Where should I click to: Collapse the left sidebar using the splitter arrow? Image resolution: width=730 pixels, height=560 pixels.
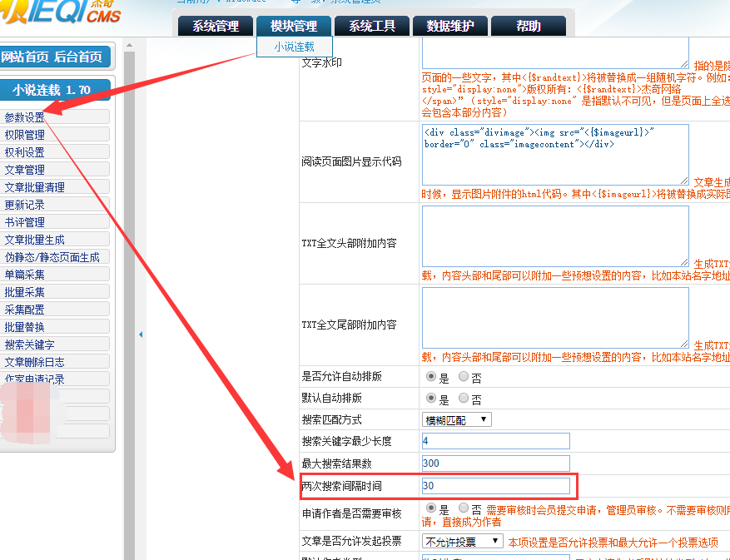(141, 335)
